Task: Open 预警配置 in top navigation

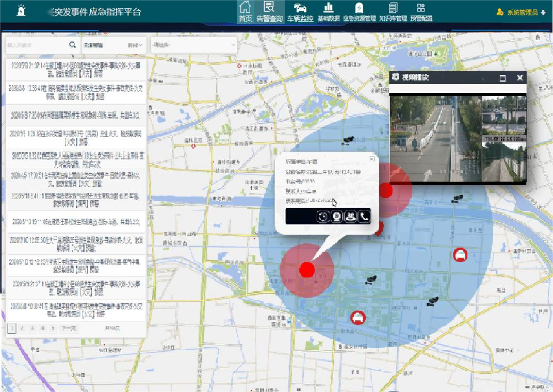Action: [x=421, y=12]
